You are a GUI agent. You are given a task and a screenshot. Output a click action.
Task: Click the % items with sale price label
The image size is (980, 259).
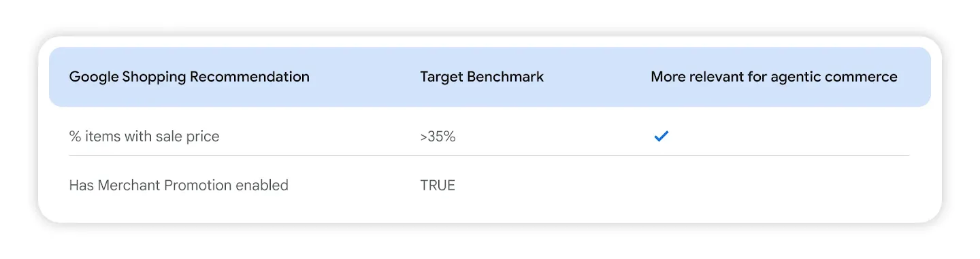coord(144,136)
